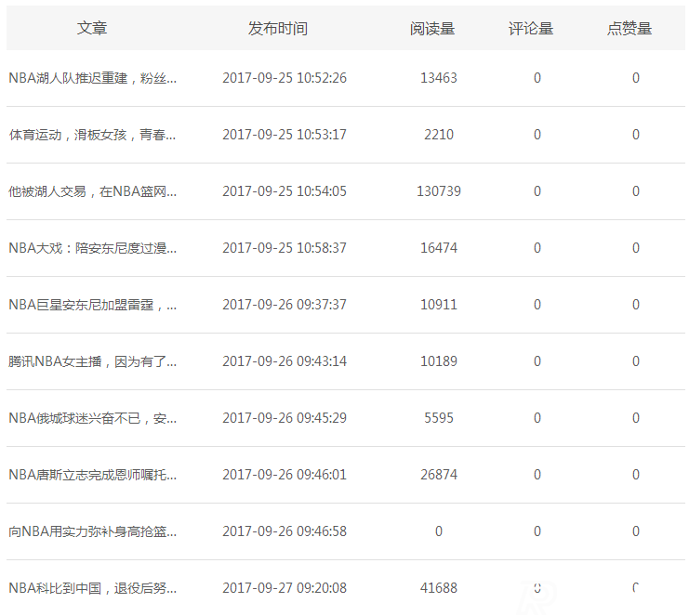The height and width of the screenshot is (616, 689).
Task: Select the read count 41688 cell
Action: coord(439,589)
